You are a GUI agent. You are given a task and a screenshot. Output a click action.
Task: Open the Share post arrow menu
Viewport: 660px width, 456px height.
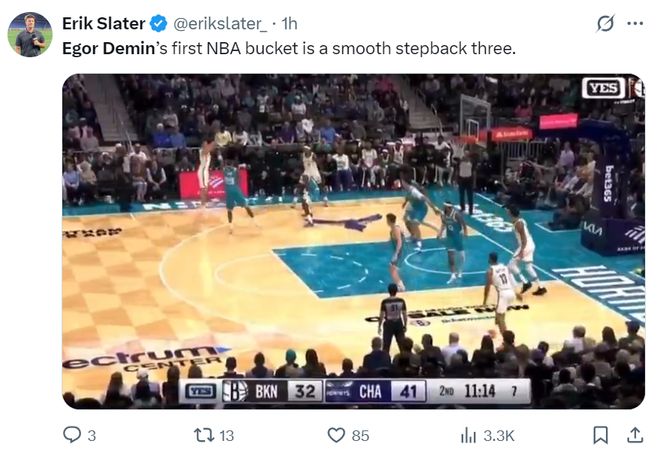pyautogui.click(x=634, y=434)
